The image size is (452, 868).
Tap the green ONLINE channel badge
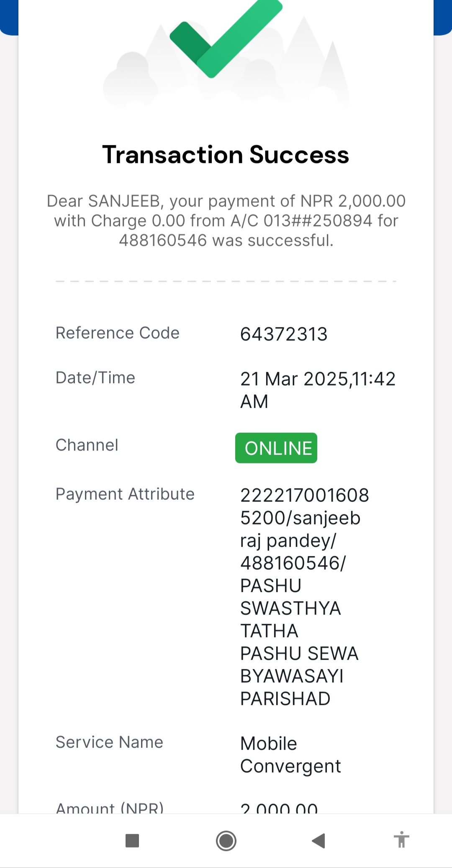[276, 448]
